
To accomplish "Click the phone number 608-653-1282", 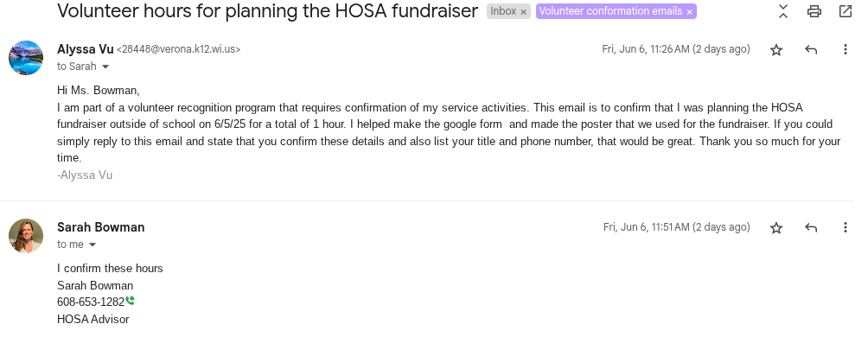I will [x=91, y=302].
